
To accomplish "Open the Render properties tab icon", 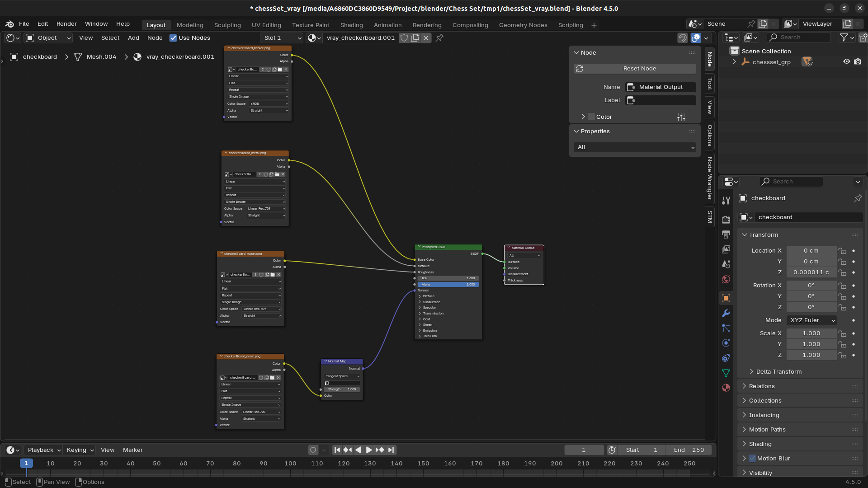I will click(726, 220).
